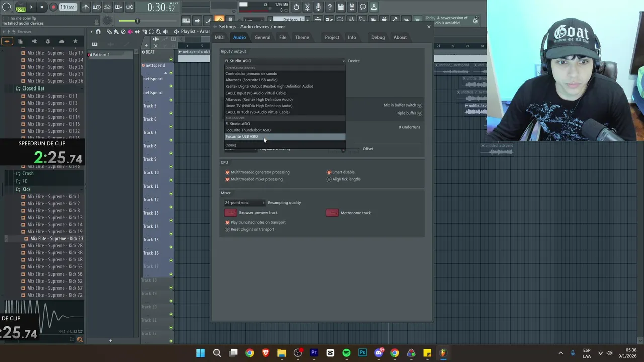Switch to the MIDI settings tab
The image size is (644, 362).
coord(220,37)
